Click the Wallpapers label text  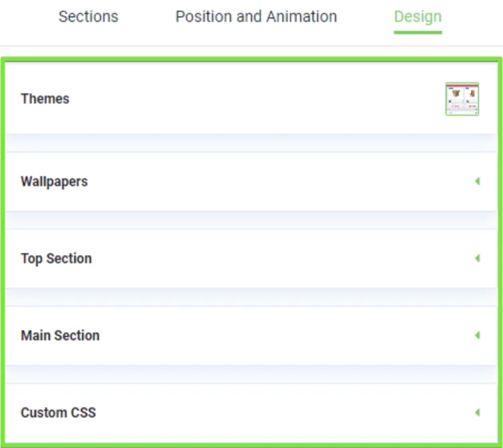pos(54,182)
